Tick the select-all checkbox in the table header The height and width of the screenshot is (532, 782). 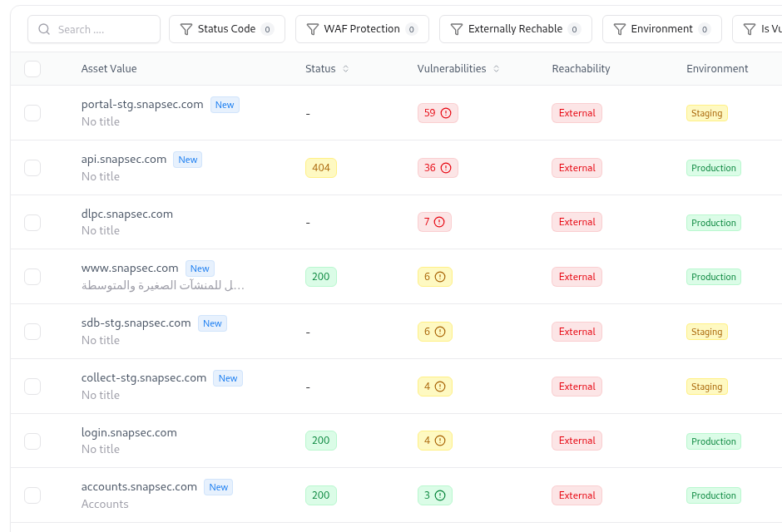coord(32,69)
